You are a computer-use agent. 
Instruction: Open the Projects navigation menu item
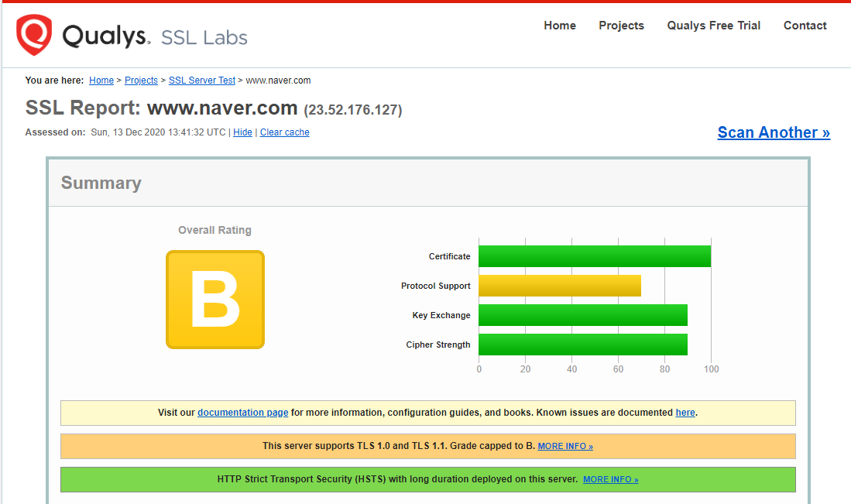(621, 26)
